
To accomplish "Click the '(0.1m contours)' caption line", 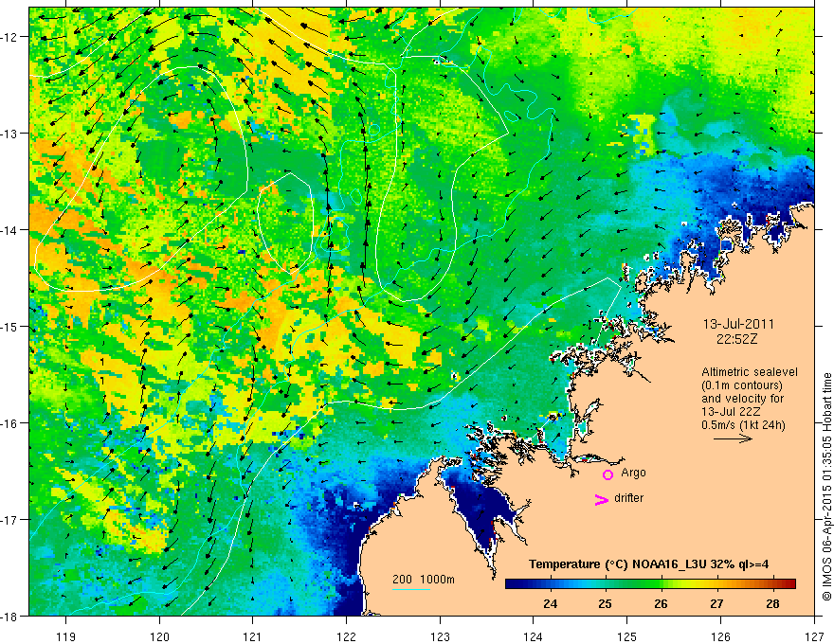I will 742,385.
